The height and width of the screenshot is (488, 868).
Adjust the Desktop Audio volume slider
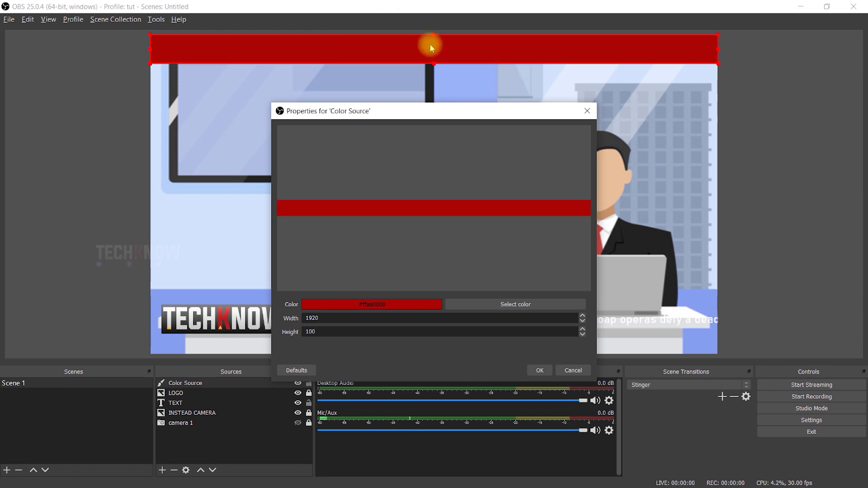[x=452, y=400]
